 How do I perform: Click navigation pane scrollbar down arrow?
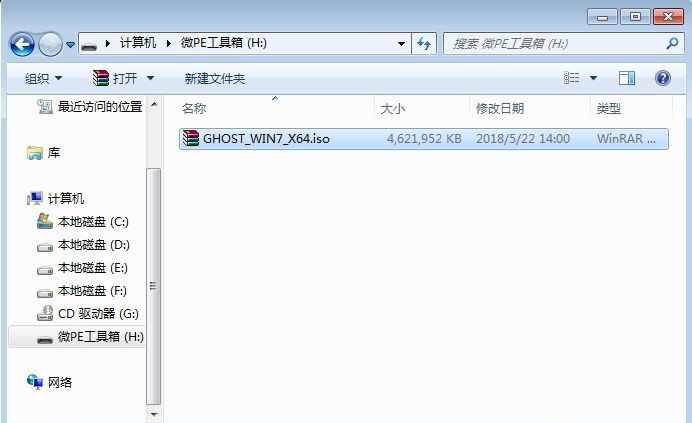[x=154, y=415]
